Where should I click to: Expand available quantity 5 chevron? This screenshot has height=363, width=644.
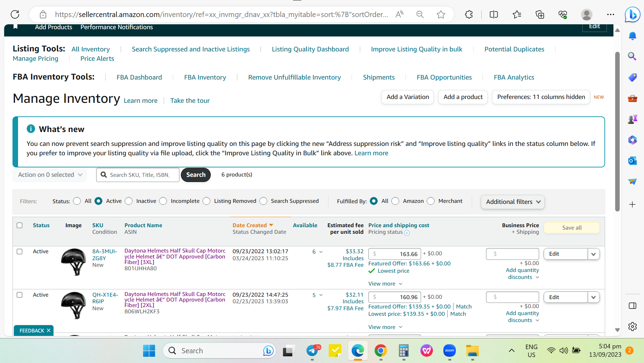[321, 295]
